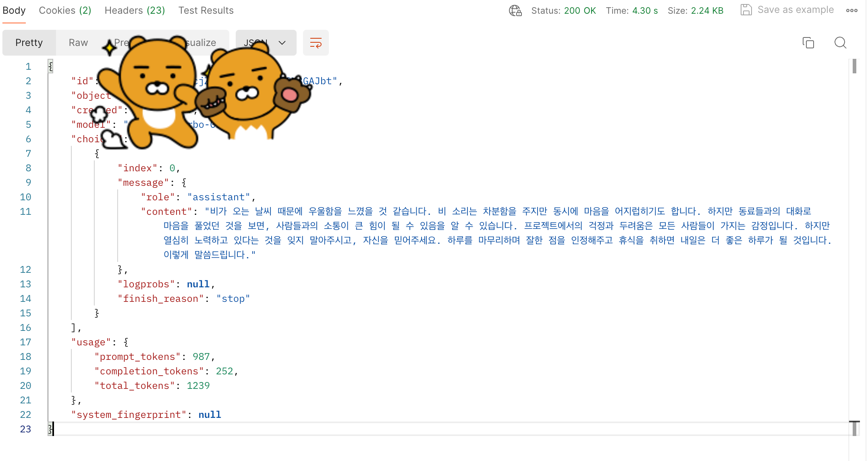The height and width of the screenshot is (461, 868).
Task: Click the JSON dropdown chevron arrow
Action: click(282, 43)
